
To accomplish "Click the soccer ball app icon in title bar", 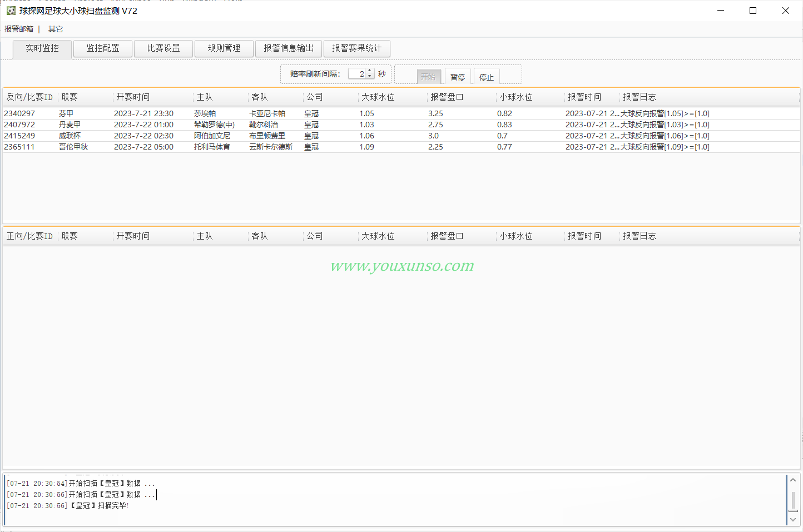I will coord(11,11).
